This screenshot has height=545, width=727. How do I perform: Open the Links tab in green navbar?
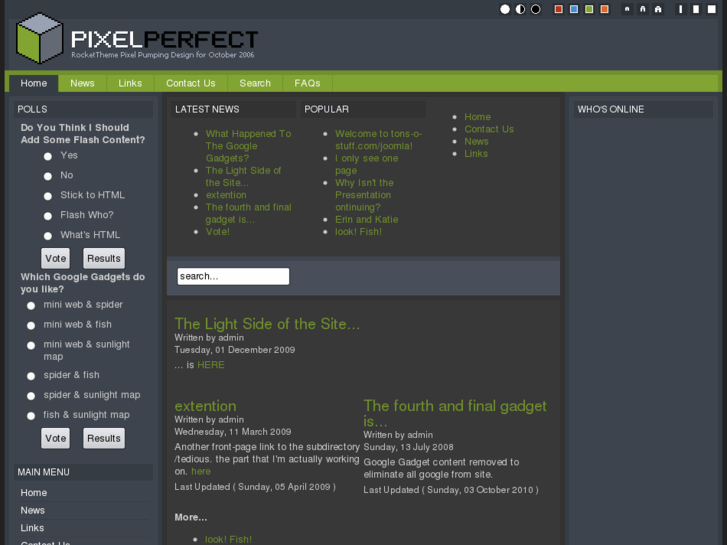130,83
